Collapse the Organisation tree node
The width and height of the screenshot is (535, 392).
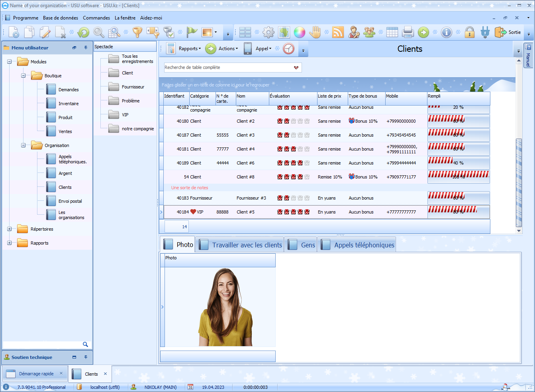point(23,145)
